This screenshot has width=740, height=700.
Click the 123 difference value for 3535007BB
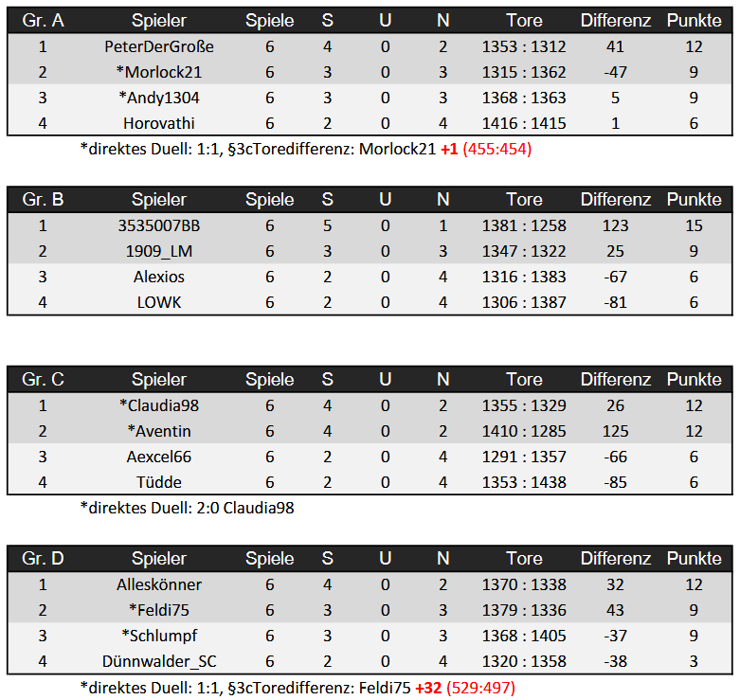tap(615, 225)
